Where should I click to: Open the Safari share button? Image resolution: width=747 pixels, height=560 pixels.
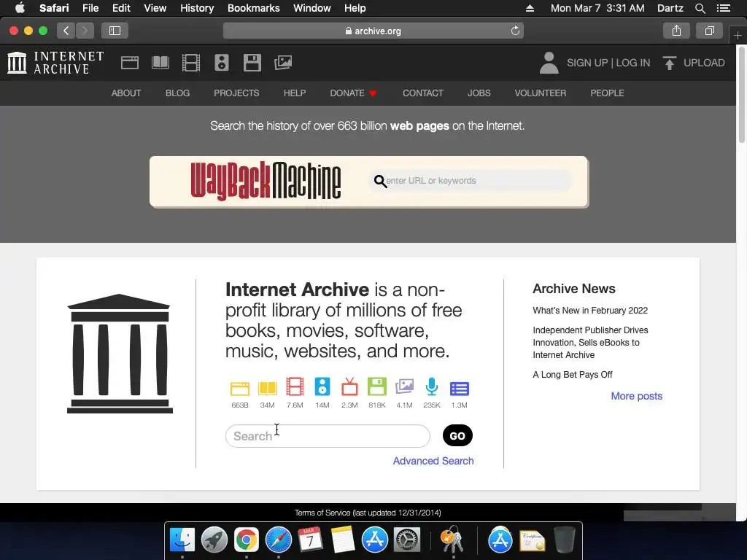click(676, 31)
